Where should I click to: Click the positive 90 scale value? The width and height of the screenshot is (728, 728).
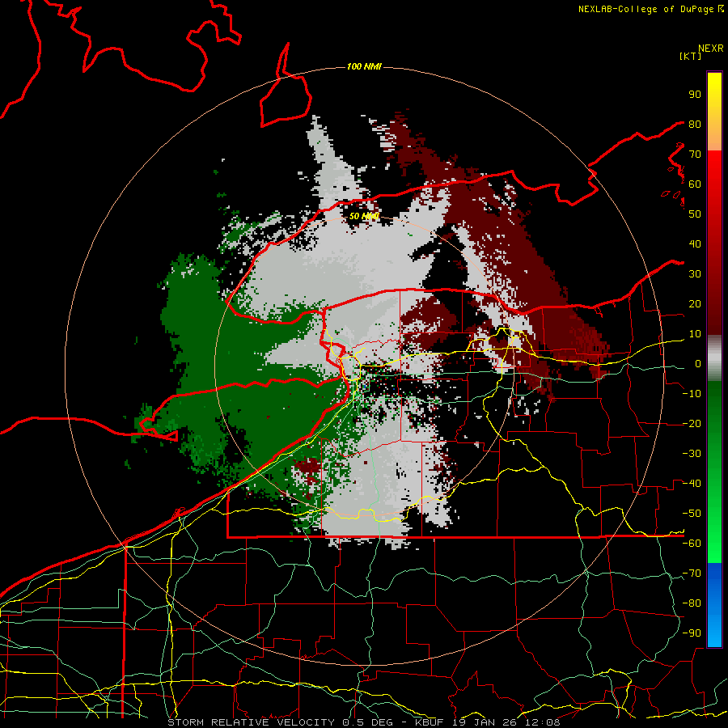pos(695,95)
